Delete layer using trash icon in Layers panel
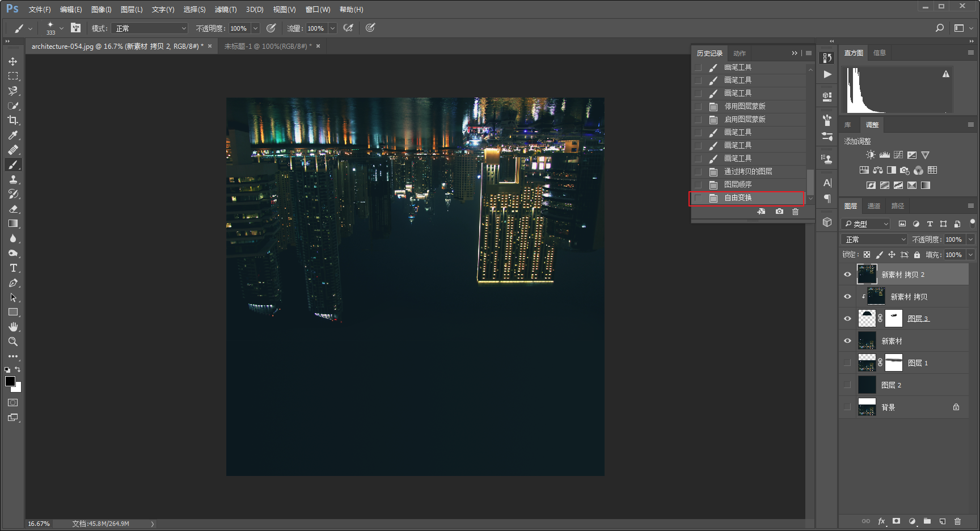The image size is (980, 531). [957, 521]
